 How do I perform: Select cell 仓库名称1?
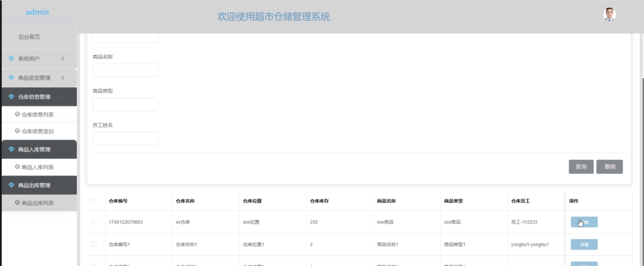tap(187, 244)
